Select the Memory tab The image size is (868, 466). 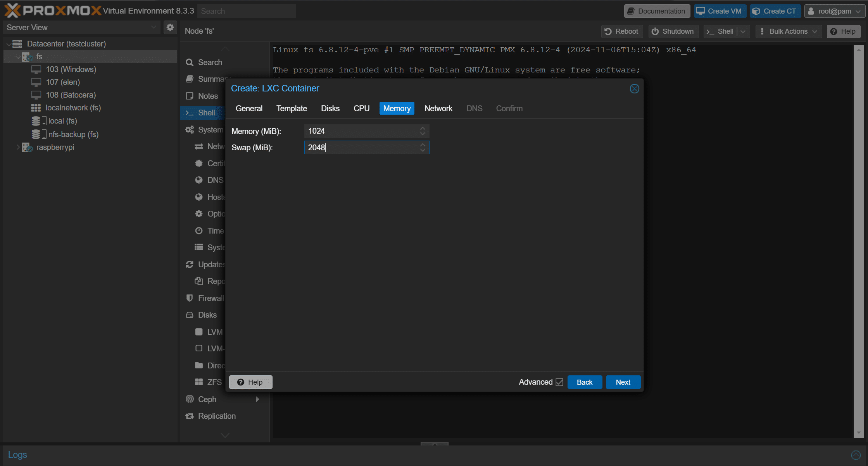pos(397,108)
